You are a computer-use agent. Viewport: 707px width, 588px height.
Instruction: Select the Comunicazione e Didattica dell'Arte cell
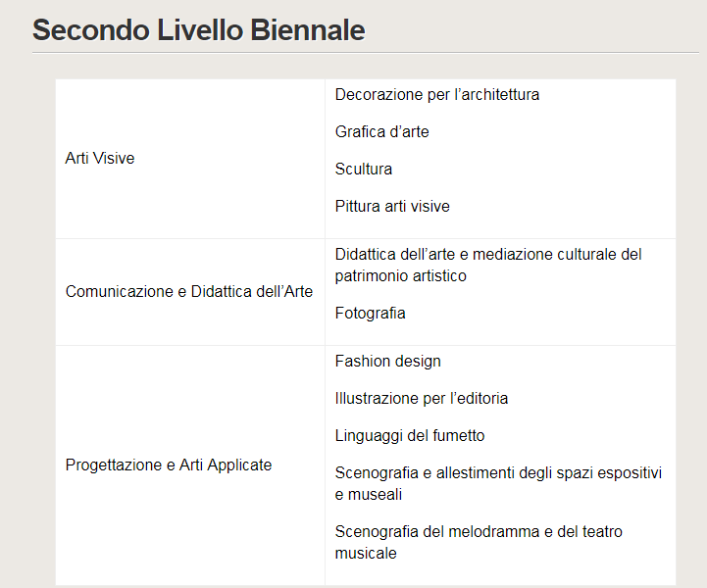tap(189, 291)
